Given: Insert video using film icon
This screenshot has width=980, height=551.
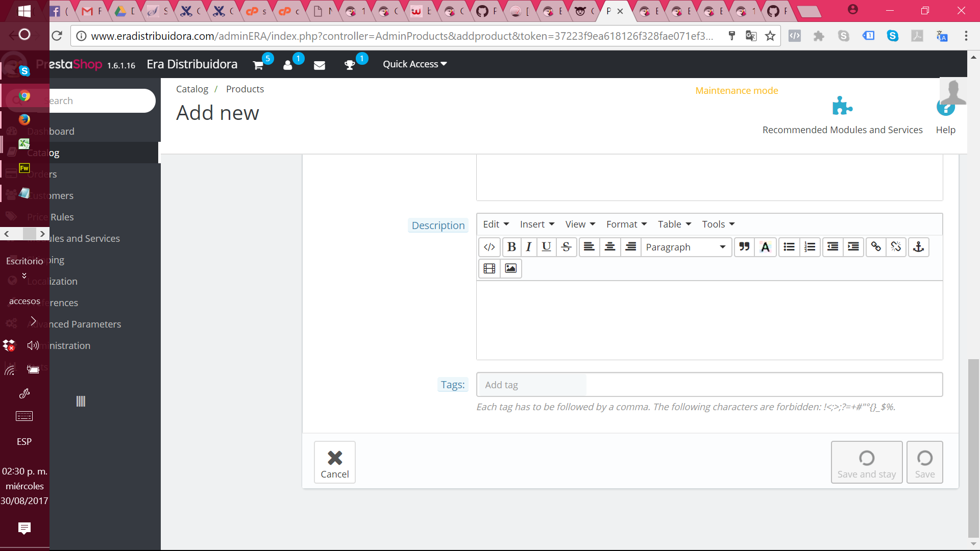Looking at the screenshot, I should [x=489, y=268].
